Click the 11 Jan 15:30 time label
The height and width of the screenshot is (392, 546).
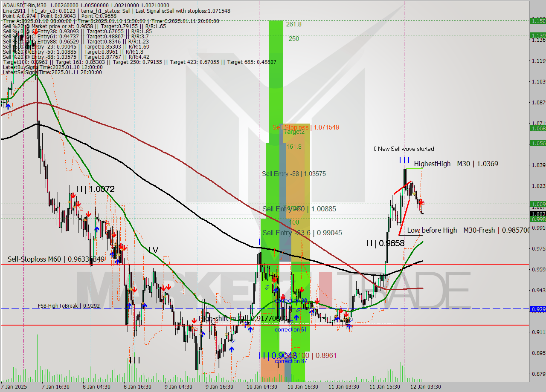click(385, 386)
